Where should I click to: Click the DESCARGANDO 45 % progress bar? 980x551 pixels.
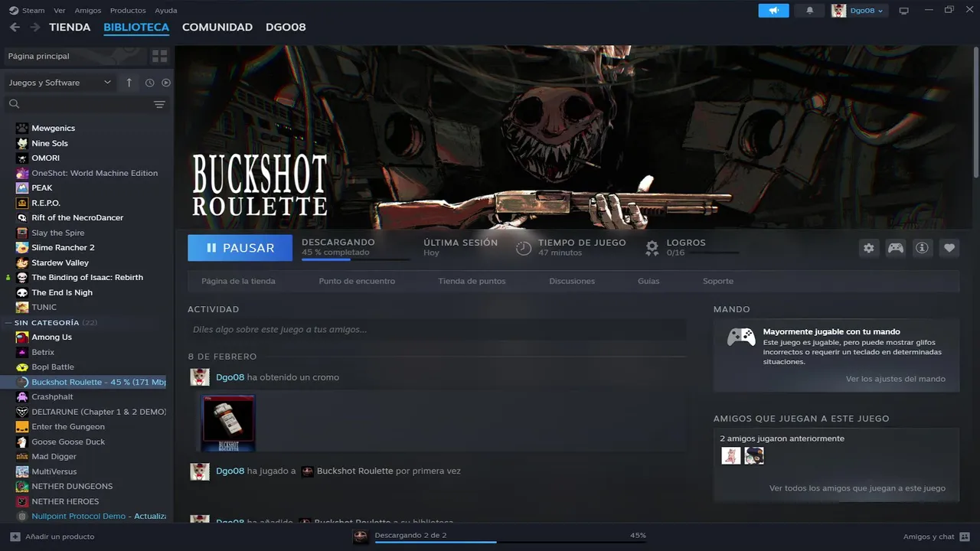coord(356,259)
